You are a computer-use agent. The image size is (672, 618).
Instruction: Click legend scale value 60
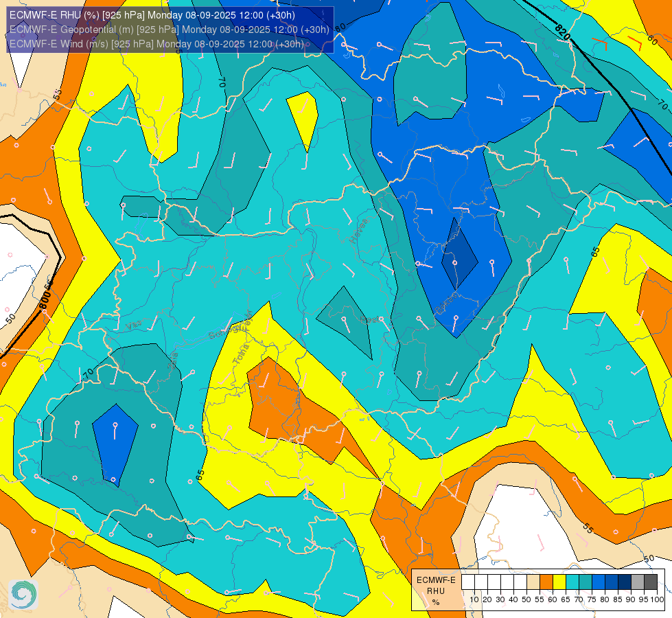(553, 599)
